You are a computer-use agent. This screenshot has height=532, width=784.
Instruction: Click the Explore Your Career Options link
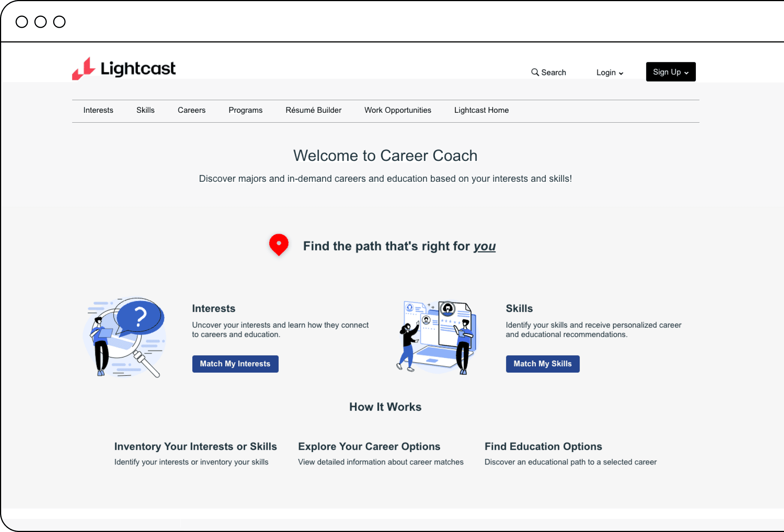pyautogui.click(x=369, y=447)
